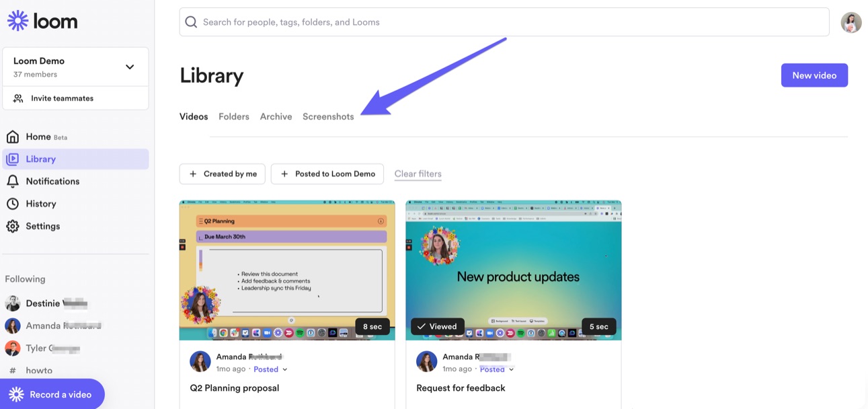Click the Settings gear icon
This screenshot has width=868, height=409.
tap(13, 226)
